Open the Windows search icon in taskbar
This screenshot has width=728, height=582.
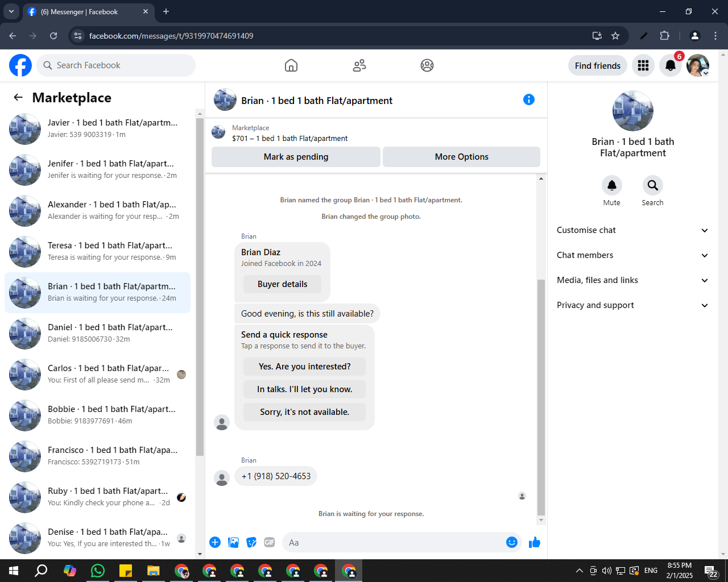pos(41,571)
